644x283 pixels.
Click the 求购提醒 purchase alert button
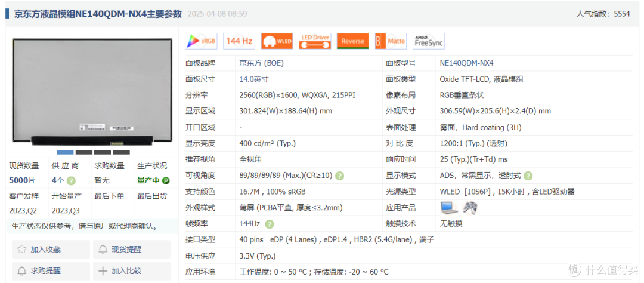point(50,271)
